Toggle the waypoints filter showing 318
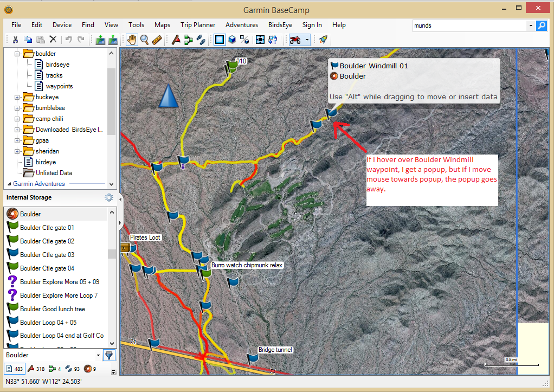 (x=36, y=369)
